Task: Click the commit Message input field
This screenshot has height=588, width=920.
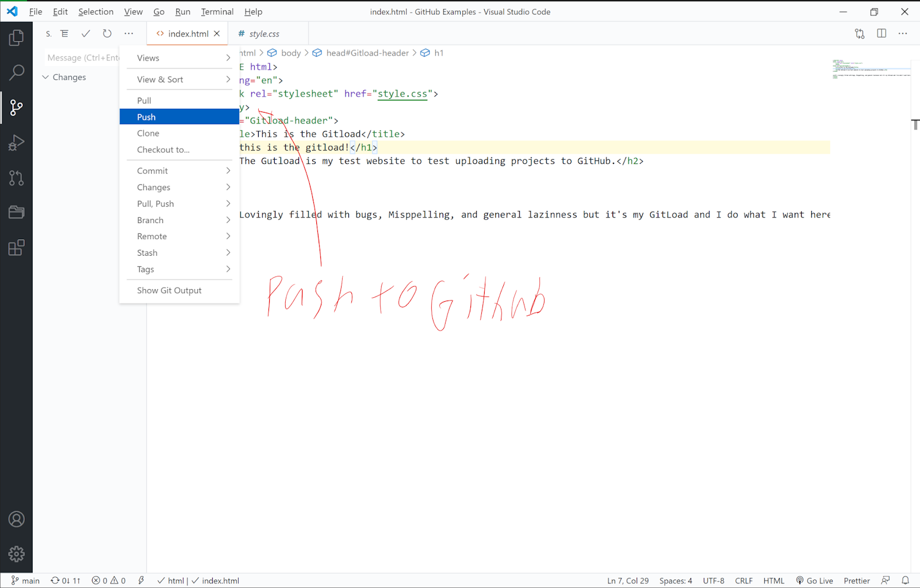Action: (82, 57)
